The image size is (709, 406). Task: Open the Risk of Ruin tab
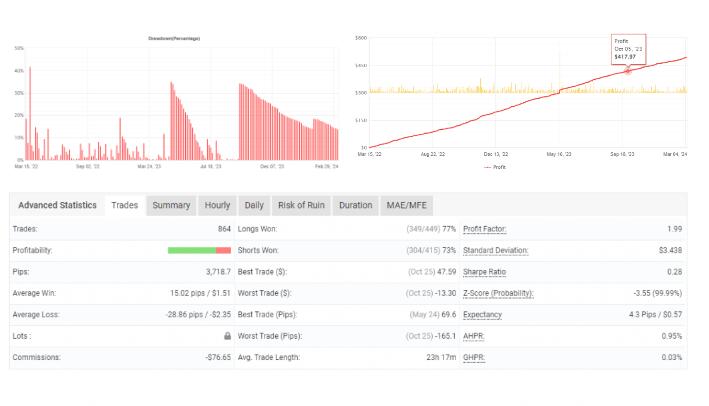pos(301,205)
